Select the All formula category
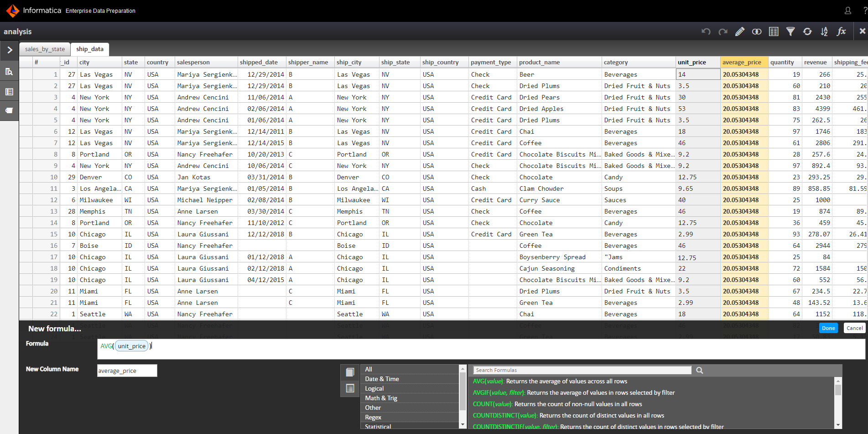Image resolution: width=868 pixels, height=434 pixels. point(411,369)
